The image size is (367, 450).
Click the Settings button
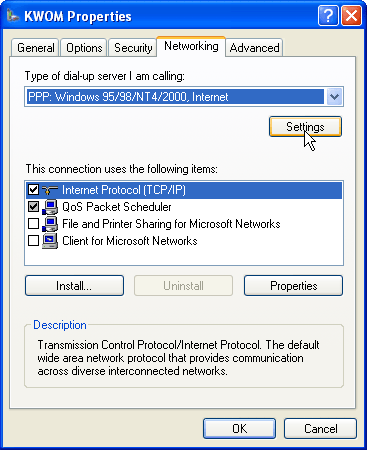click(x=305, y=127)
